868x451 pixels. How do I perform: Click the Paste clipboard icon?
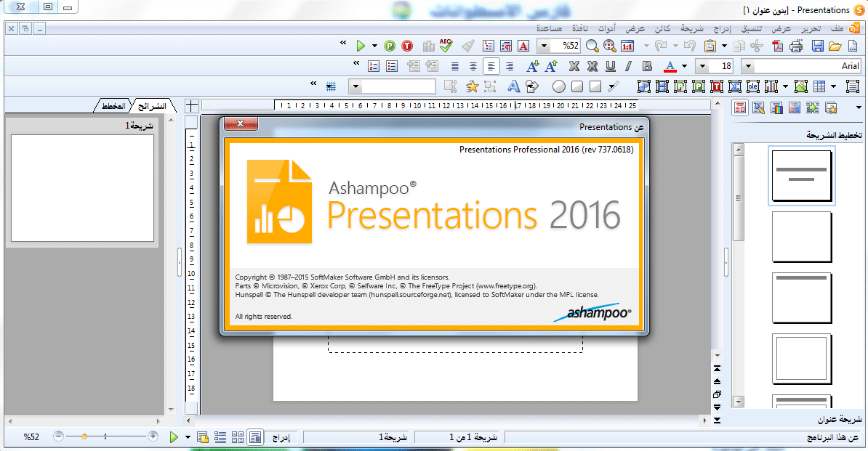[x=710, y=46]
